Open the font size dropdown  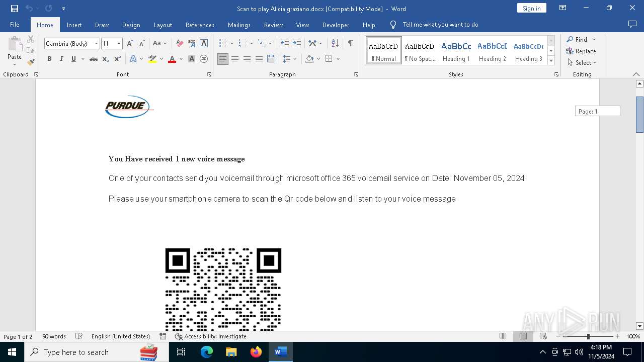click(x=119, y=44)
